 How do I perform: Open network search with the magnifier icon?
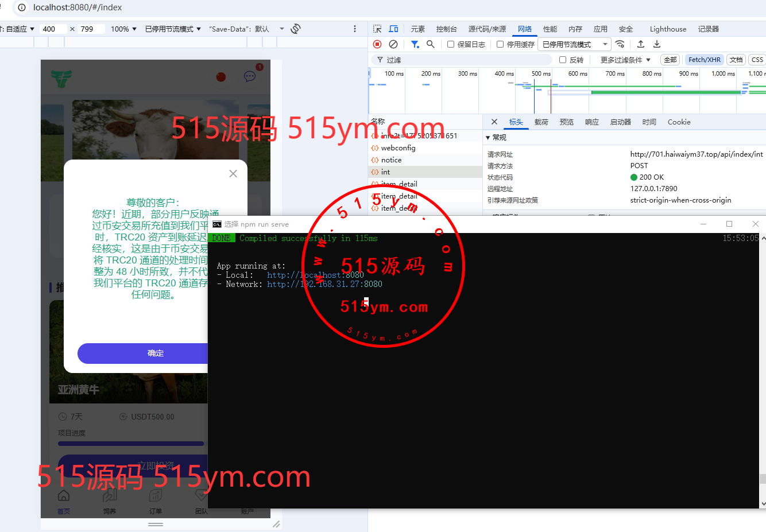[x=430, y=44]
